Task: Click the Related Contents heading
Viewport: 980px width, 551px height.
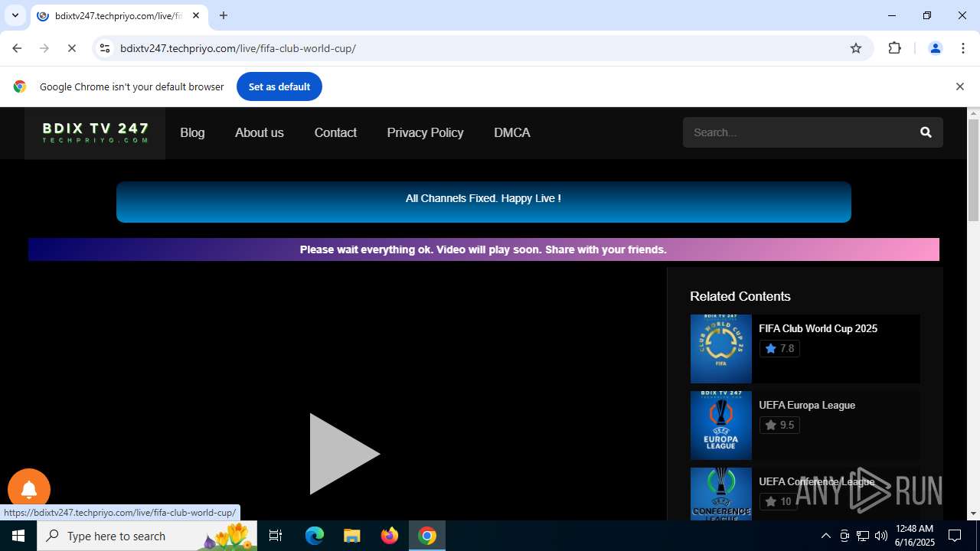Action: (x=740, y=296)
